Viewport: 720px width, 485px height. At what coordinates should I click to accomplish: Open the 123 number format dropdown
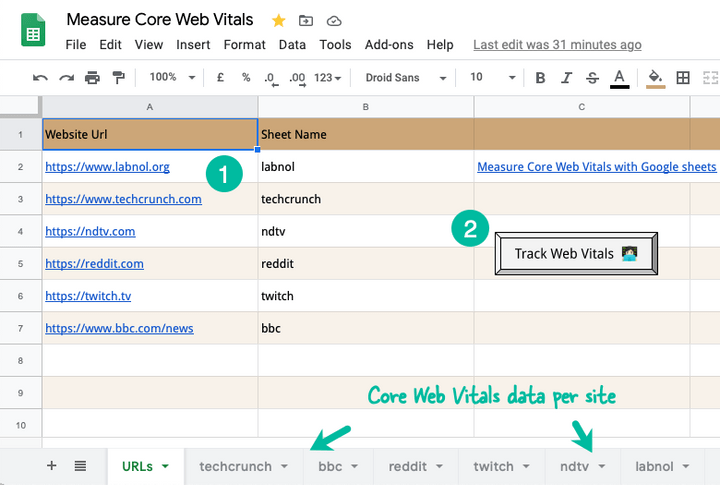[327, 78]
